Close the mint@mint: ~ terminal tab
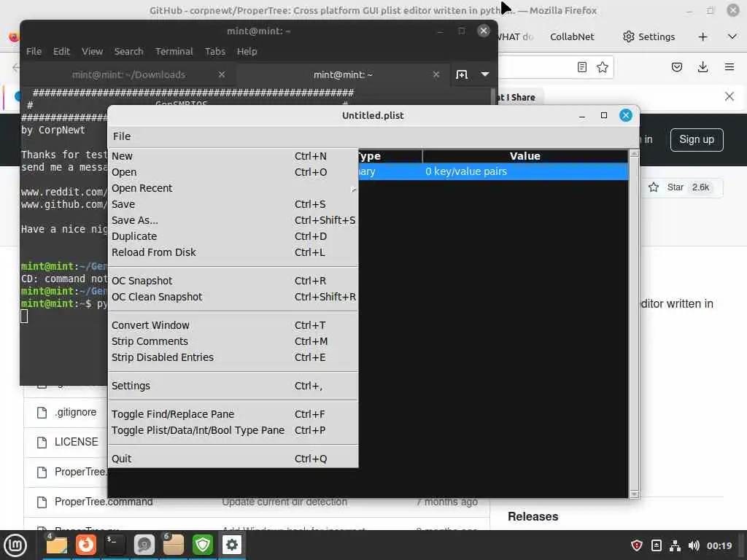The height and width of the screenshot is (560, 747). pos(436,74)
